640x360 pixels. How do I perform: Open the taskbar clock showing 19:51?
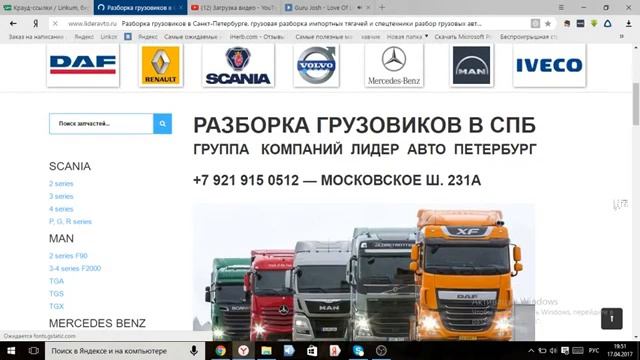(x=620, y=351)
